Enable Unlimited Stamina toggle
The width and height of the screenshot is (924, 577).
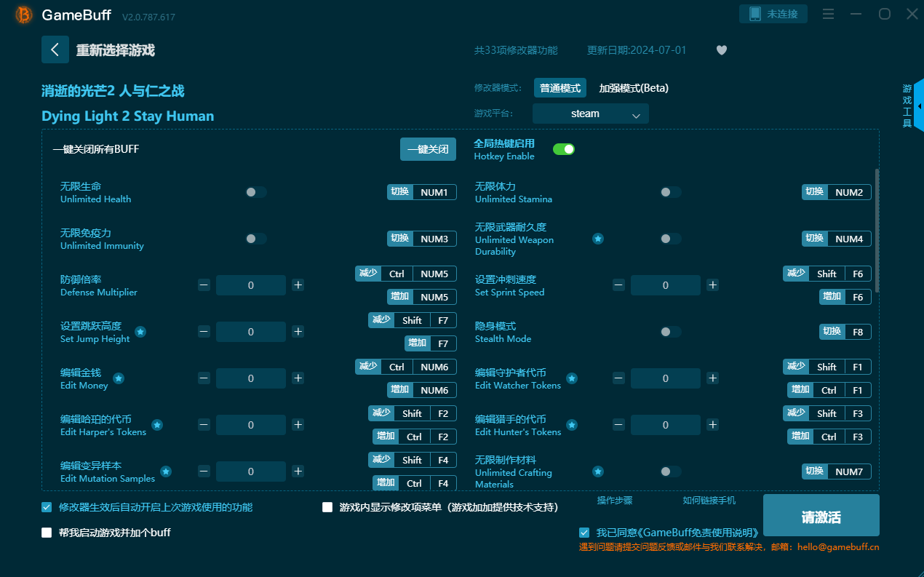click(x=671, y=192)
